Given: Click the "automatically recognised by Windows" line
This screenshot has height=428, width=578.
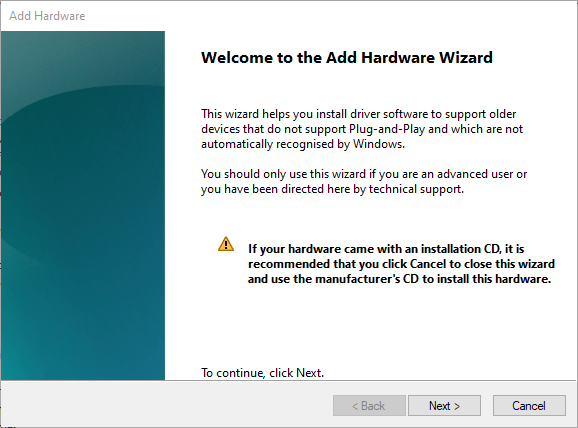Looking at the screenshot, I should click(303, 144).
